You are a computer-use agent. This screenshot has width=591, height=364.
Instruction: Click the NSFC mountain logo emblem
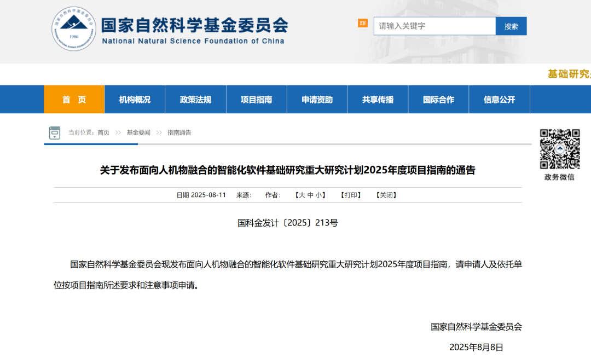click(74, 28)
